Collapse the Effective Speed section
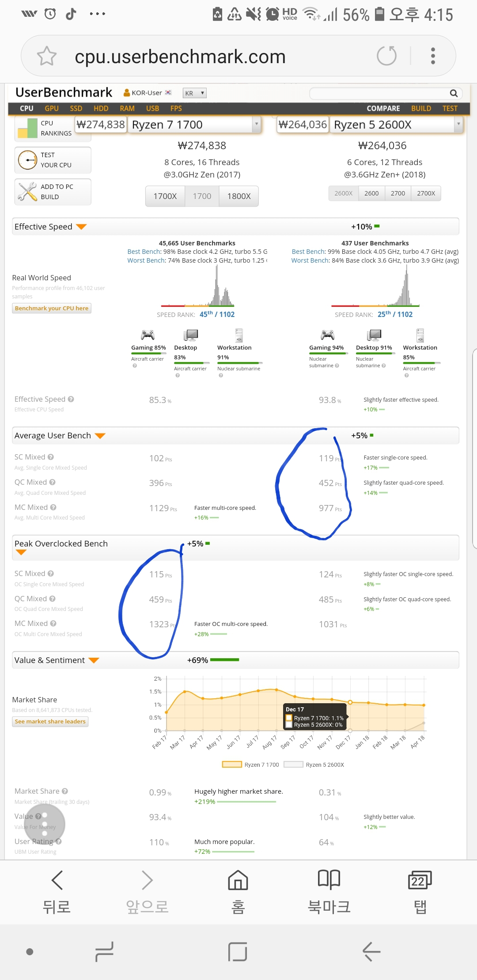The image size is (477, 980). [81, 227]
